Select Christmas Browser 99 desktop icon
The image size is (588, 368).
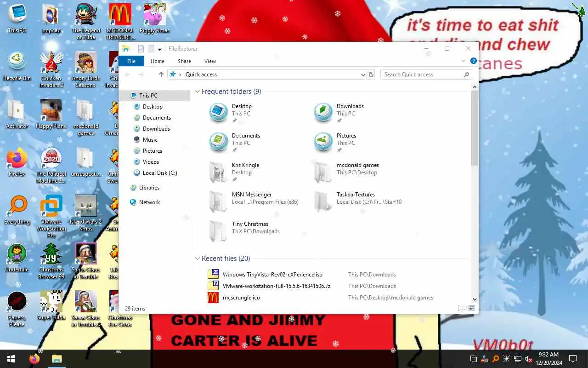pyautogui.click(x=51, y=261)
